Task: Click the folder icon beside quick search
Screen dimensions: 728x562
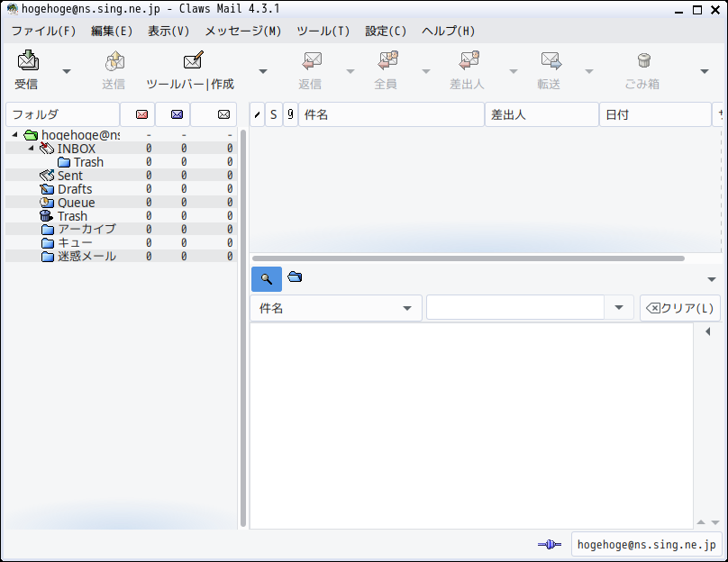Action: (295, 277)
